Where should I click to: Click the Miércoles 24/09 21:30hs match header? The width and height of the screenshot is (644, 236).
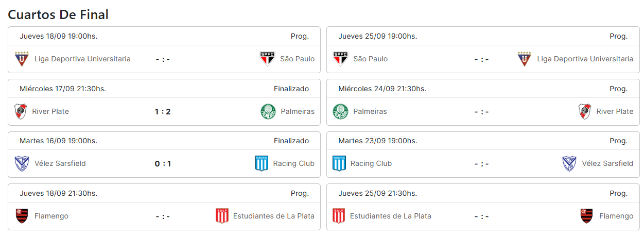tap(483, 89)
